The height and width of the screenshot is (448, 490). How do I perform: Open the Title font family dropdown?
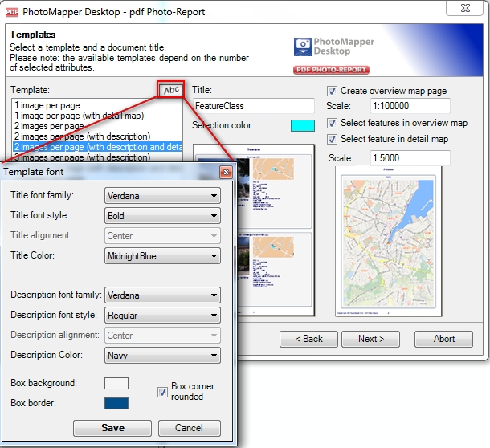coord(162,195)
